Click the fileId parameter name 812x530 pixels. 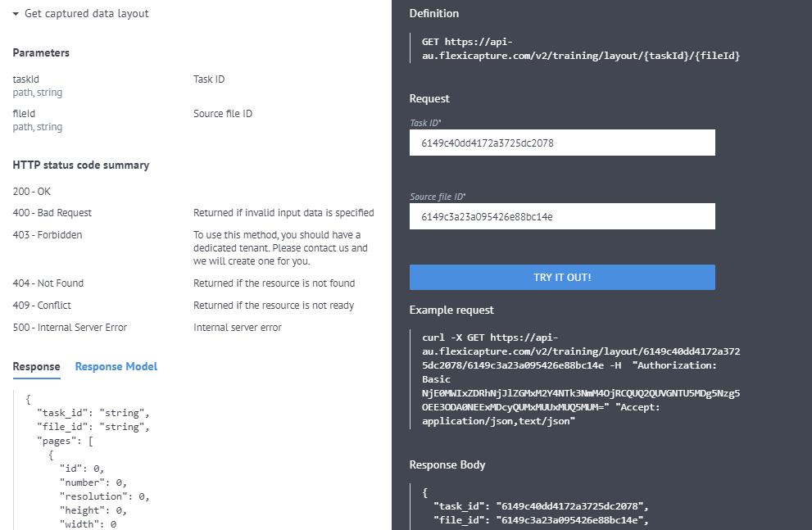pos(25,113)
